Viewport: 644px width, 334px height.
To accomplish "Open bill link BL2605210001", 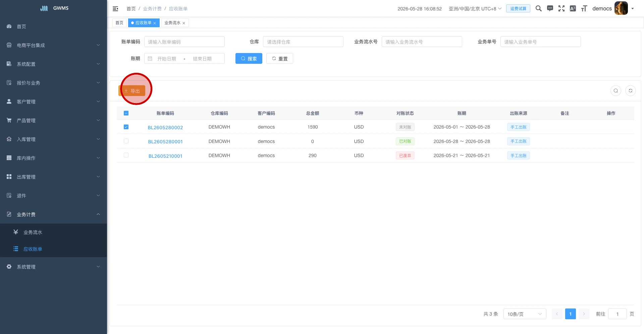I will click(x=165, y=156).
